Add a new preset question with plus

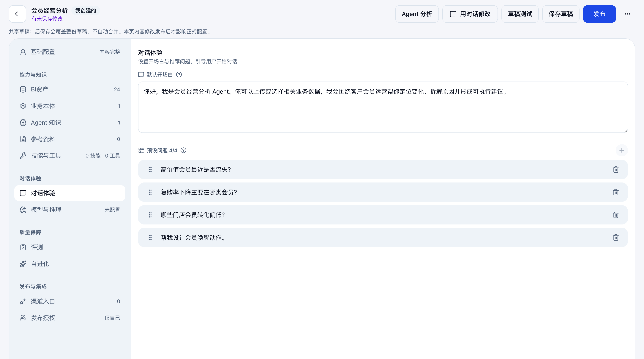pos(622,150)
